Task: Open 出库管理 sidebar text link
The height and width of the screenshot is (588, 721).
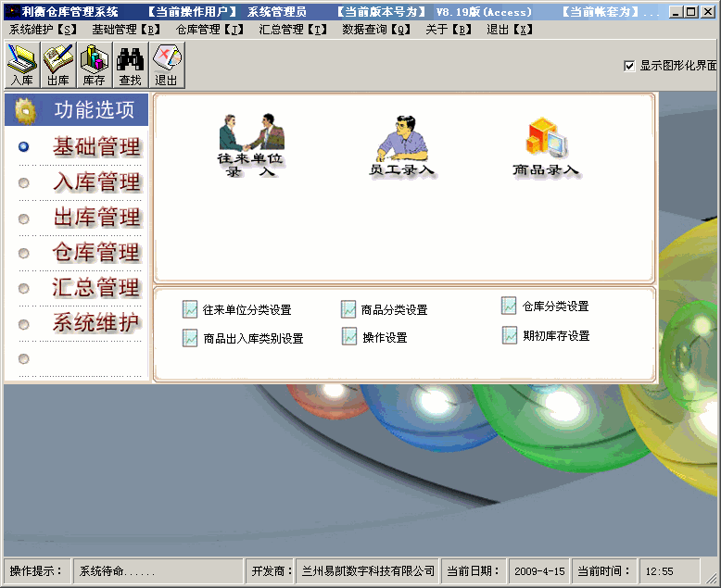Action: (x=96, y=218)
